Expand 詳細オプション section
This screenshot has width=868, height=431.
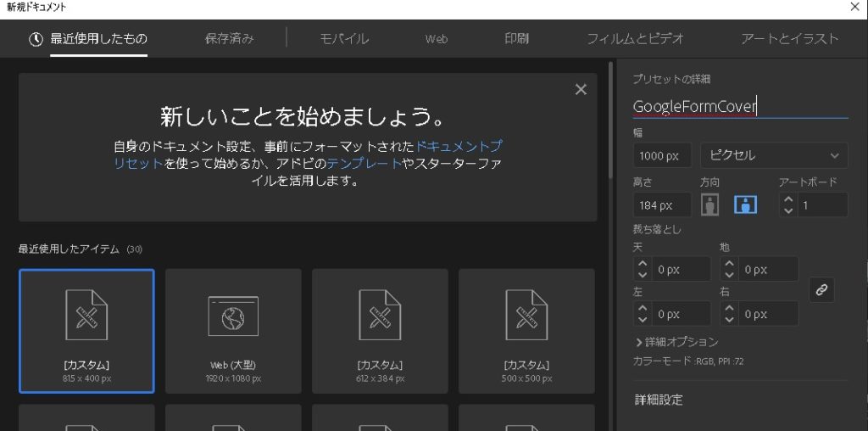(676, 342)
